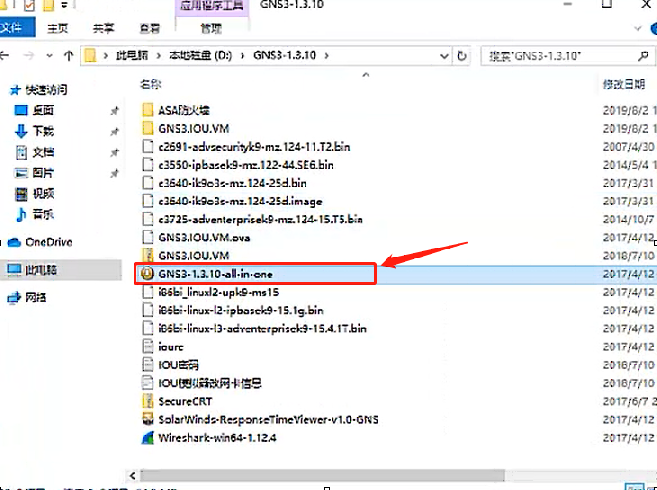The width and height of the screenshot is (657, 490).
Task: Select the IOU密码 document icon
Action: click(147, 365)
